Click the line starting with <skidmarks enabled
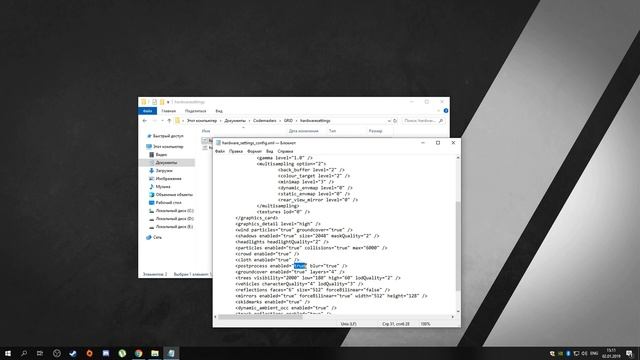 (x=272, y=302)
